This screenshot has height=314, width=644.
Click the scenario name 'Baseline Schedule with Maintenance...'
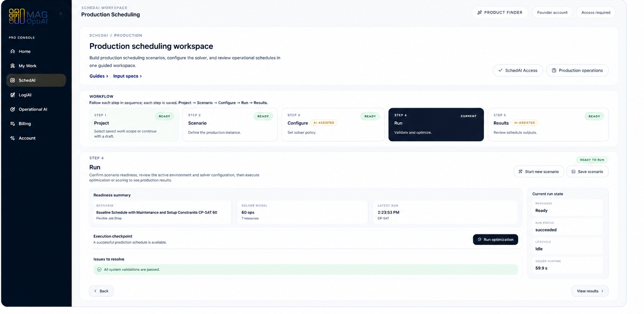click(157, 212)
